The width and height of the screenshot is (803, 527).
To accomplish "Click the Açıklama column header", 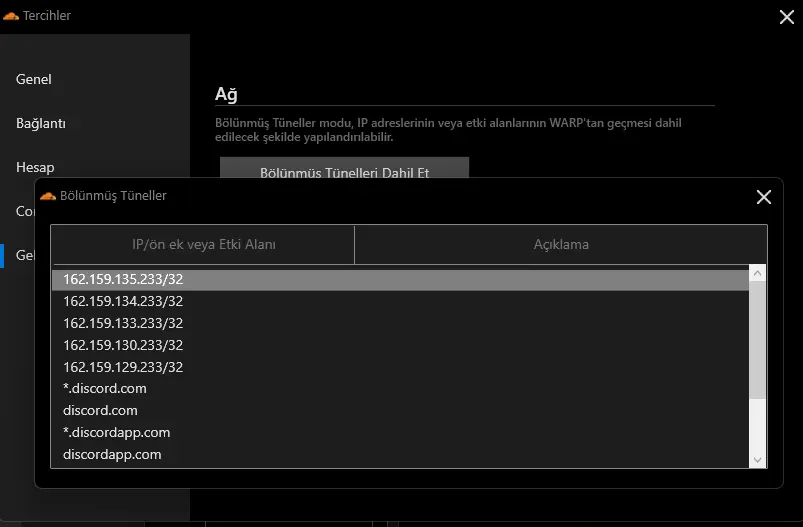I will coord(561,244).
